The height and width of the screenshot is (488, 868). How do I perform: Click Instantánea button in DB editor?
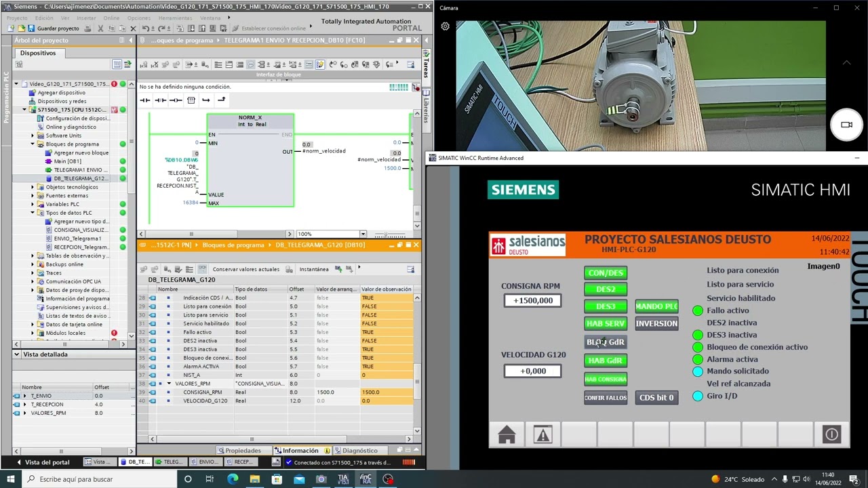point(314,269)
